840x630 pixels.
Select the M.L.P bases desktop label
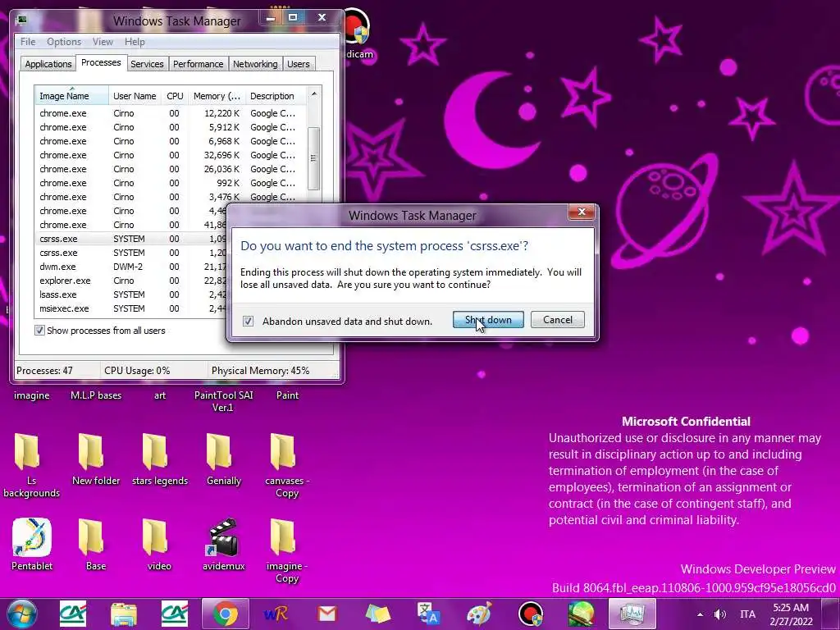tap(96, 395)
